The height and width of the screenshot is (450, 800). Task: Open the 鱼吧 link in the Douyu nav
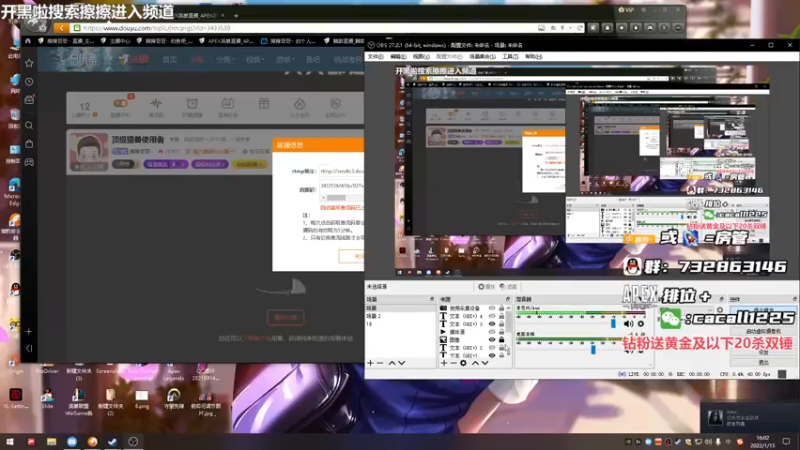313,60
